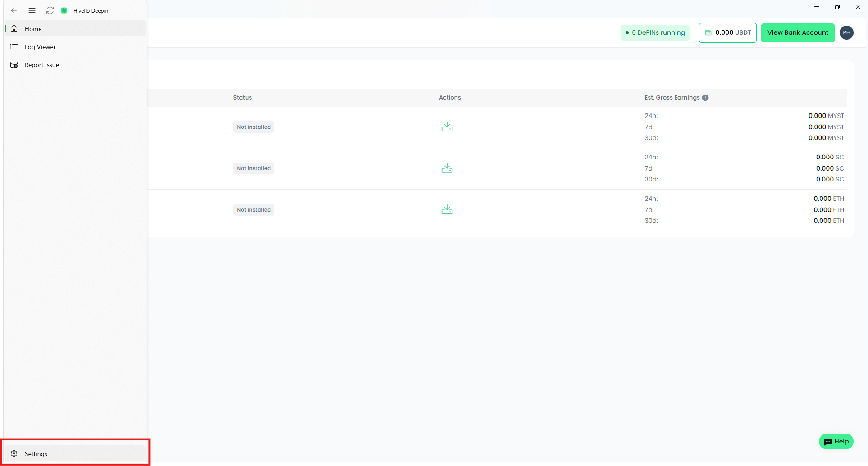Minimize the application window
The image size is (868, 466).
[817, 7]
